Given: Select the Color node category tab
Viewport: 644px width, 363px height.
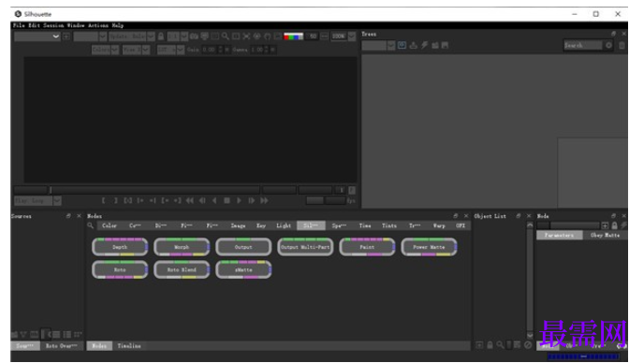Looking at the screenshot, I should click(x=110, y=225).
